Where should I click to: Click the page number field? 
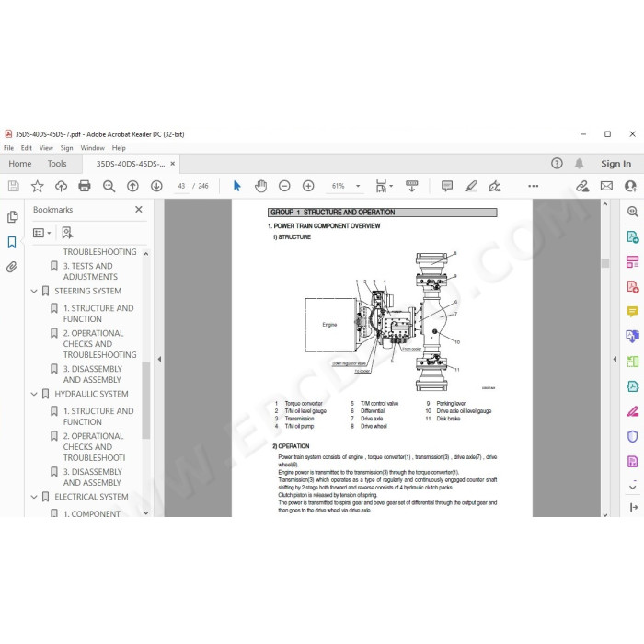pos(181,186)
